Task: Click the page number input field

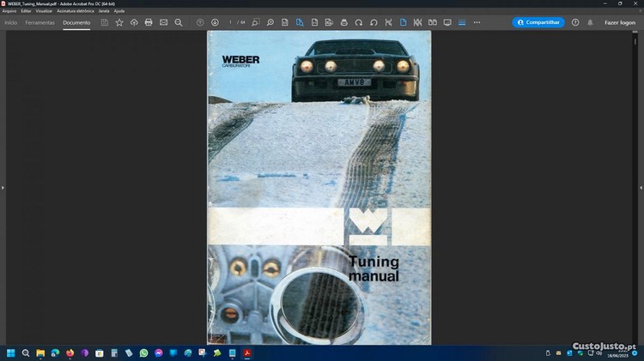Action: point(230,22)
